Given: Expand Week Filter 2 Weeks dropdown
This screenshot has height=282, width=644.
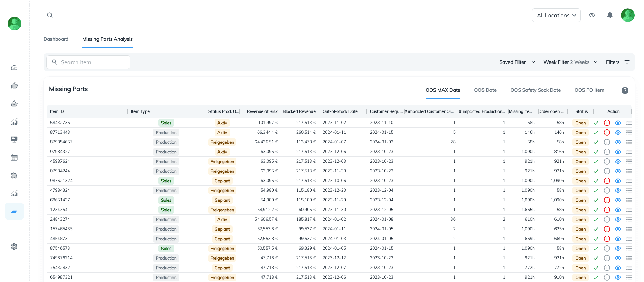Looking at the screenshot, I should pos(570,62).
